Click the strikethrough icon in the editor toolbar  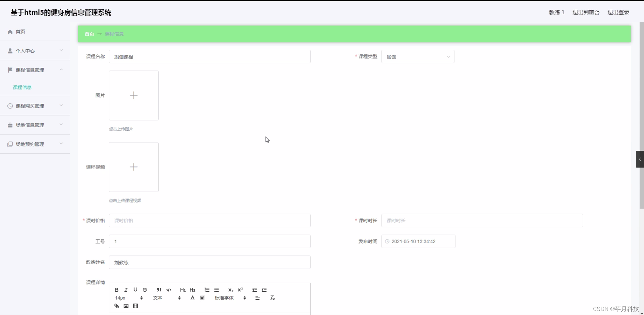coord(145,290)
